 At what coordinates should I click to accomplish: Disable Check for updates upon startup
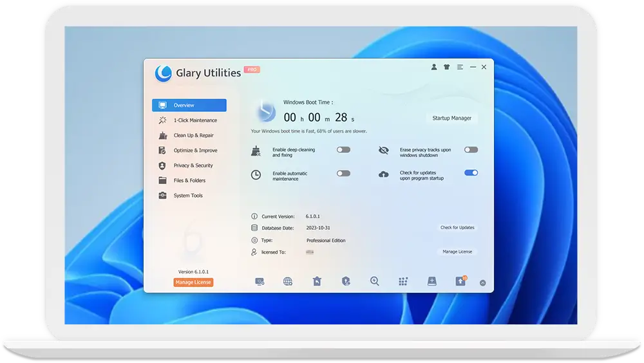(471, 173)
